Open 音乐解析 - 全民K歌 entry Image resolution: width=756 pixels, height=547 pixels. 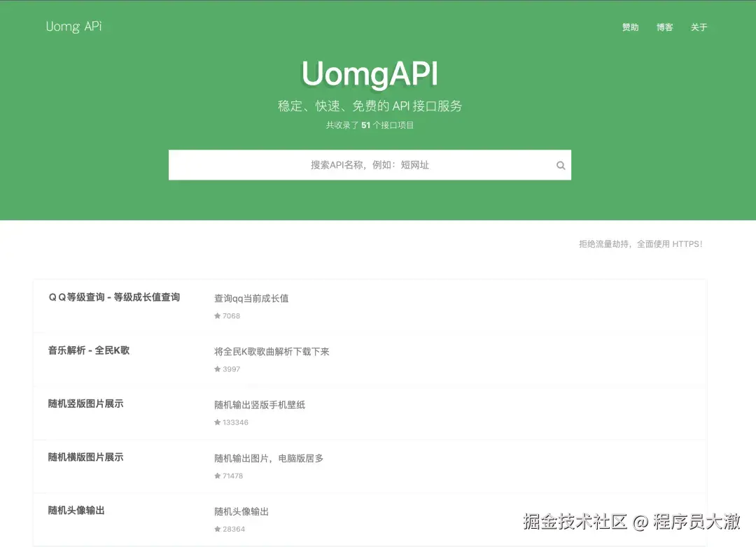click(89, 350)
